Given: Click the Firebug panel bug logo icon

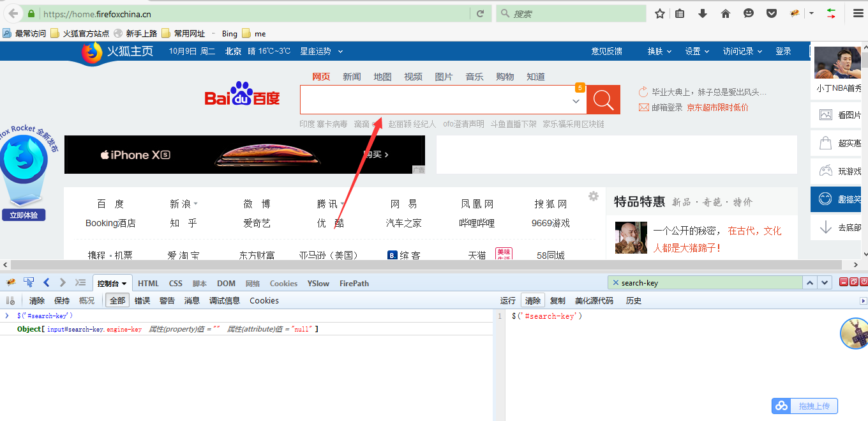Looking at the screenshot, I should (11, 282).
